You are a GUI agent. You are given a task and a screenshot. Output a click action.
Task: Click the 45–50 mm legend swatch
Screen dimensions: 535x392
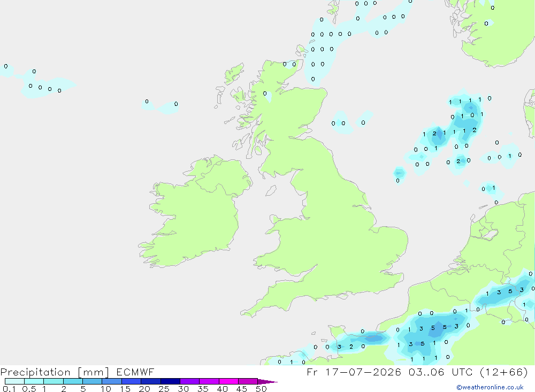[248, 381]
